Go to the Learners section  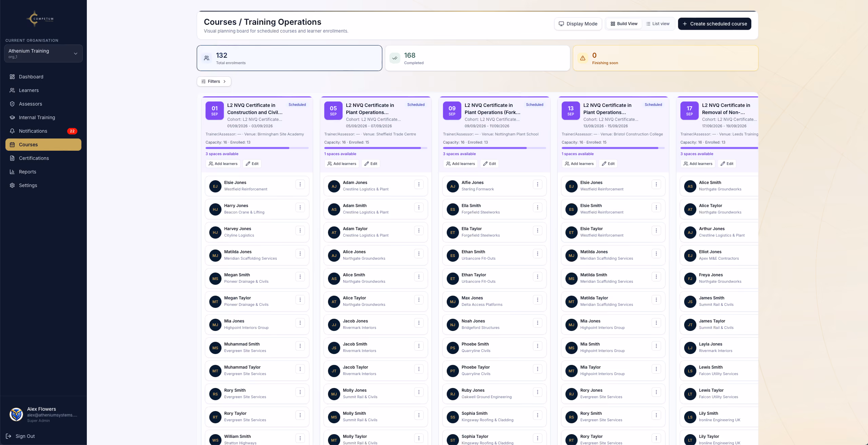(x=43, y=90)
